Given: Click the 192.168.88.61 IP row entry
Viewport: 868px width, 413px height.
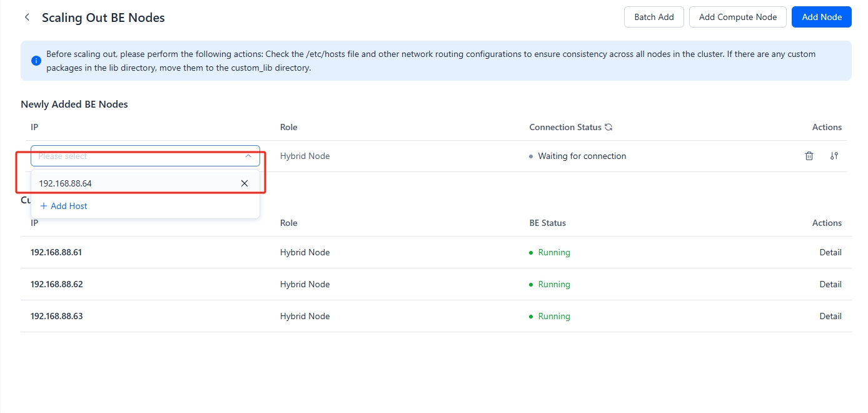Looking at the screenshot, I should pyautogui.click(x=56, y=252).
